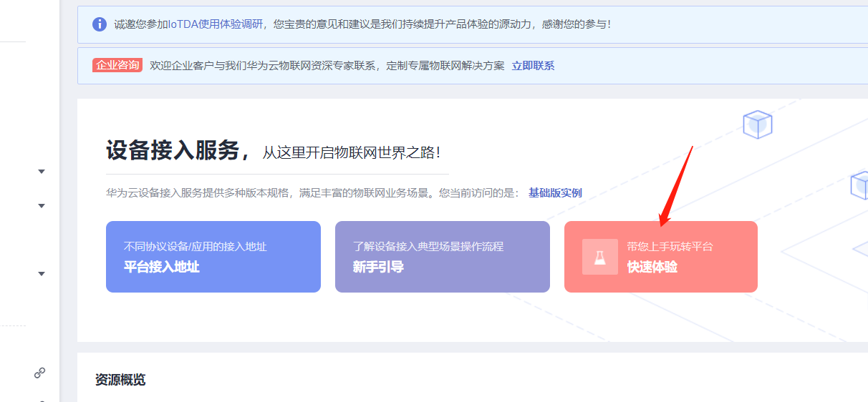The image size is (868, 402).
Task: Expand the lowest sidebar dropdown arrow
Action: [42, 274]
